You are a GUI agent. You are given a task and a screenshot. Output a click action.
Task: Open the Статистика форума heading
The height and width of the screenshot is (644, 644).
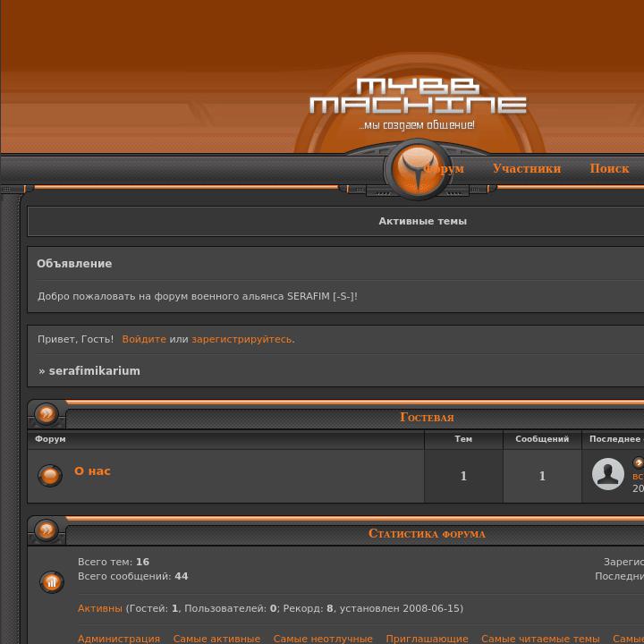(427, 533)
